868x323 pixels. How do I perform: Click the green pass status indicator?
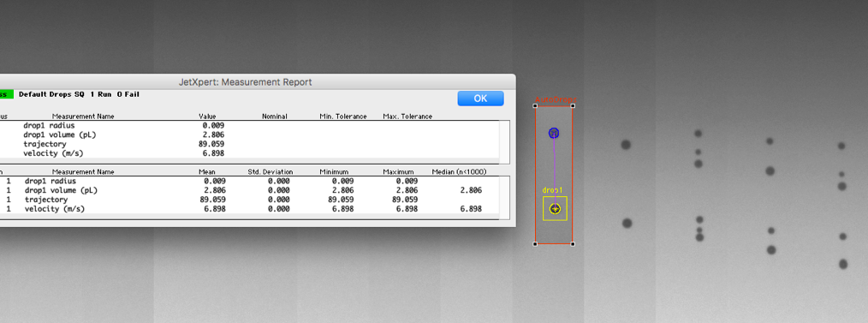pos(7,95)
